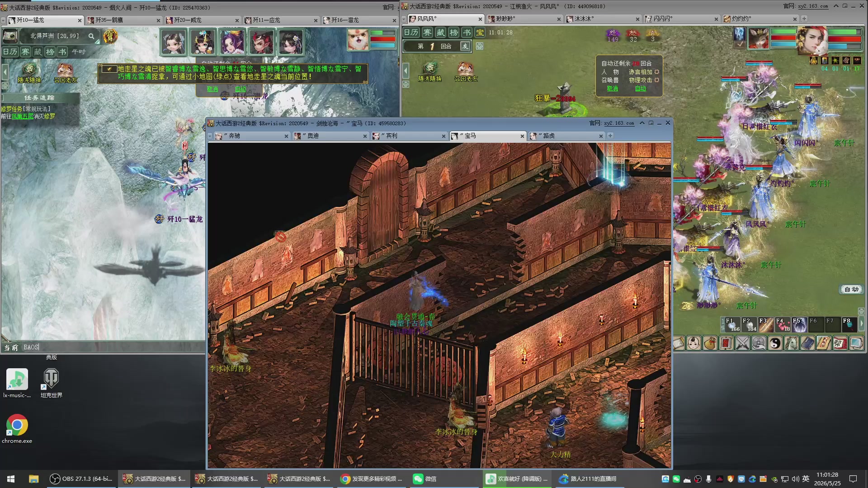This screenshot has width=868, height=488.
Task: Toggle the gear next to 谗言相加
Action: pos(657,72)
